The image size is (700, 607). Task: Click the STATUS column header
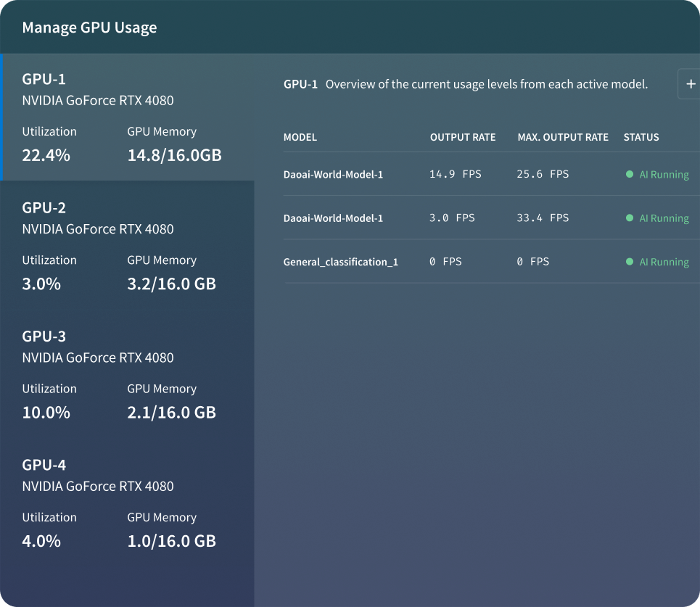coord(641,137)
